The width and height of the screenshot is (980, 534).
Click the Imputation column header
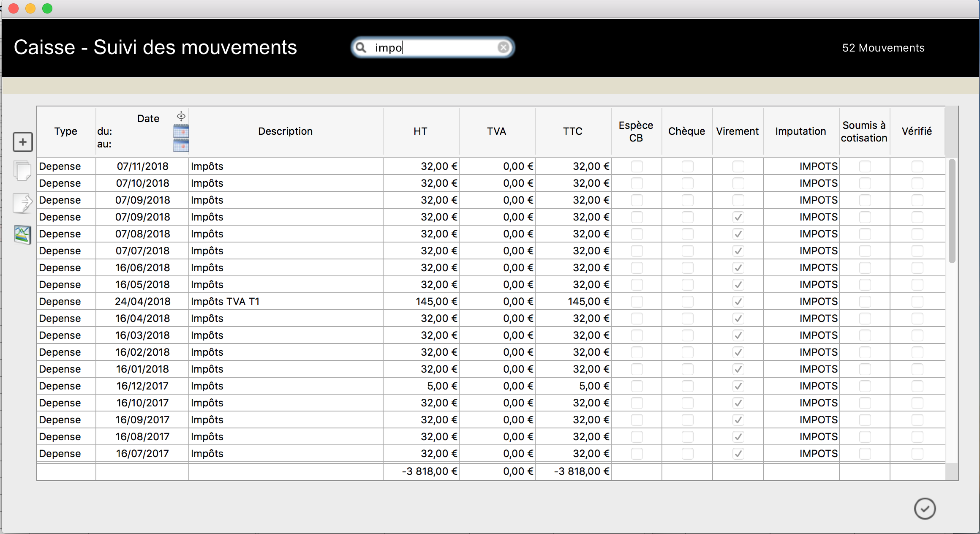(x=800, y=131)
